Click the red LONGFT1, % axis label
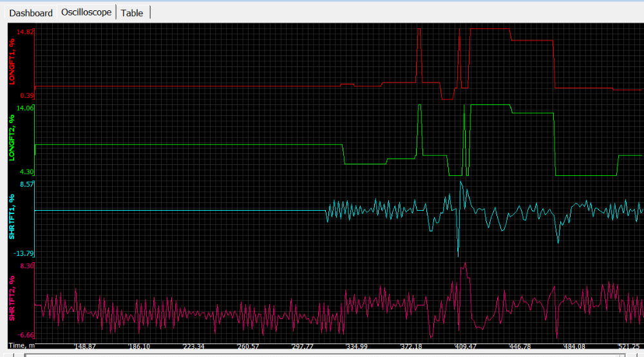The width and height of the screenshot is (644, 357). pos(12,61)
